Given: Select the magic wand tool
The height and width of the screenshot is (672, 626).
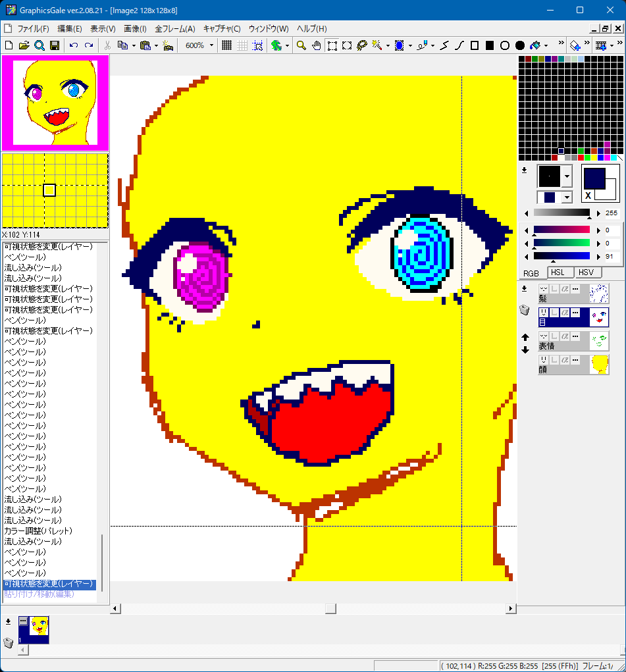Looking at the screenshot, I should [x=377, y=45].
